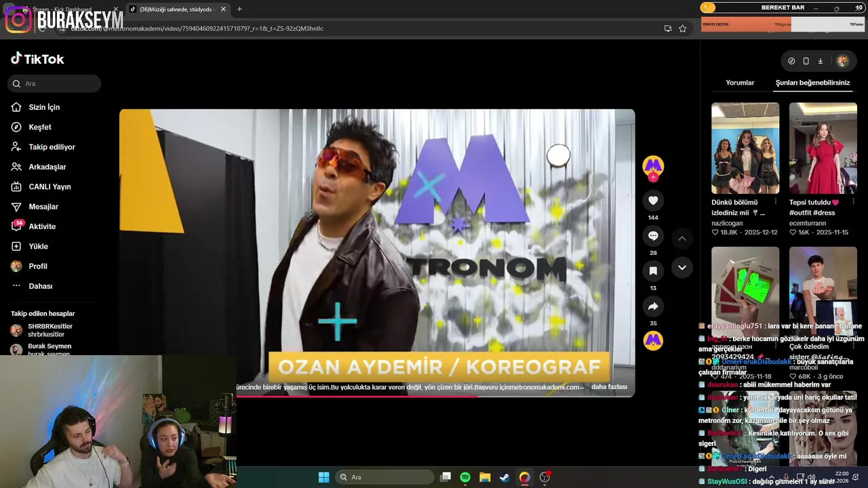Image resolution: width=868 pixels, height=488 pixels.
Task: Share the video with arrow icon
Action: [x=653, y=306]
